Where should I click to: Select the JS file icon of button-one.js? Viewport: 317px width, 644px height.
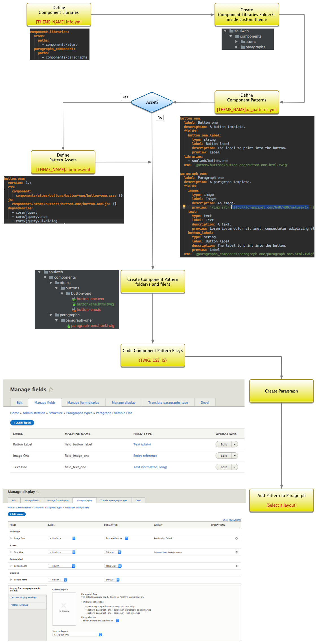pyautogui.click(x=74, y=310)
